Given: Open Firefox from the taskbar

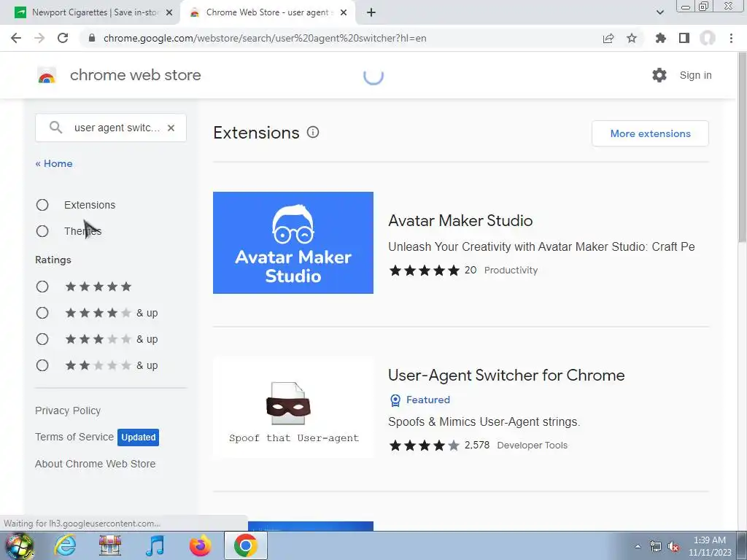Looking at the screenshot, I should (200, 545).
